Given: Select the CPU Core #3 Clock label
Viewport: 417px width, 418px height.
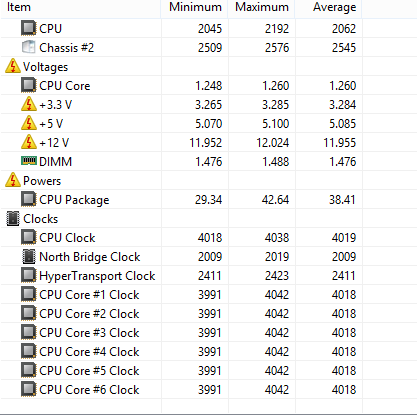Looking at the screenshot, I should pos(89,332).
